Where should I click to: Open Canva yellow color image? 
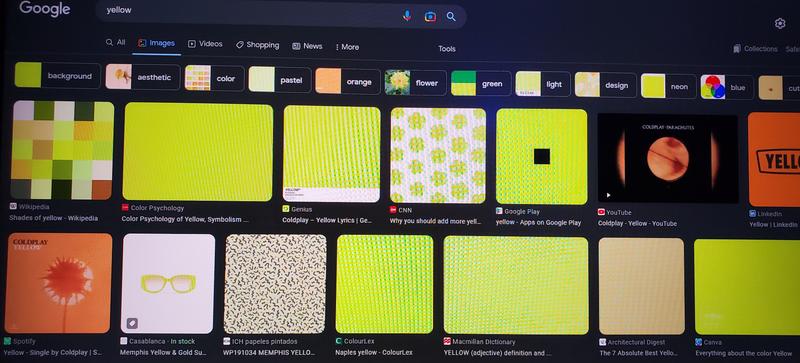[x=747, y=287]
